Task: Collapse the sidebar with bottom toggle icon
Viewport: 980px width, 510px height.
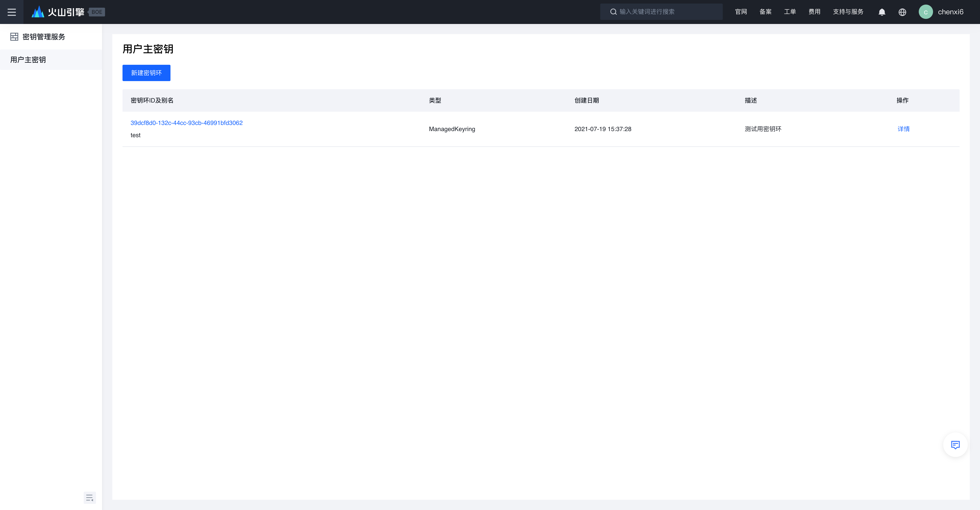Action: (90, 498)
